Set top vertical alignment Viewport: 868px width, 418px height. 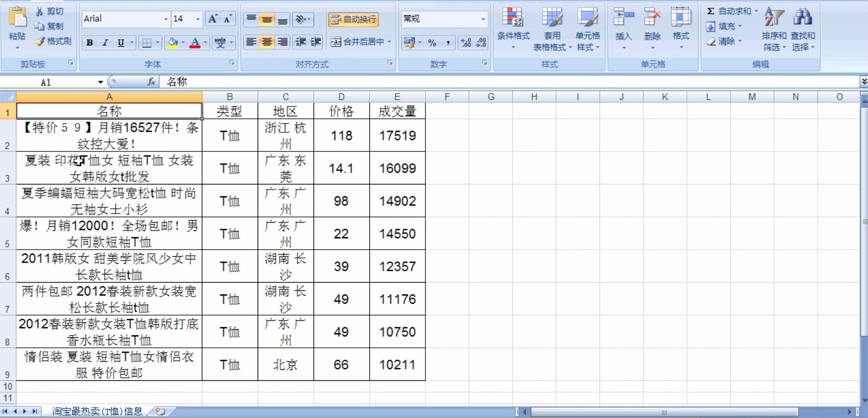[x=251, y=20]
